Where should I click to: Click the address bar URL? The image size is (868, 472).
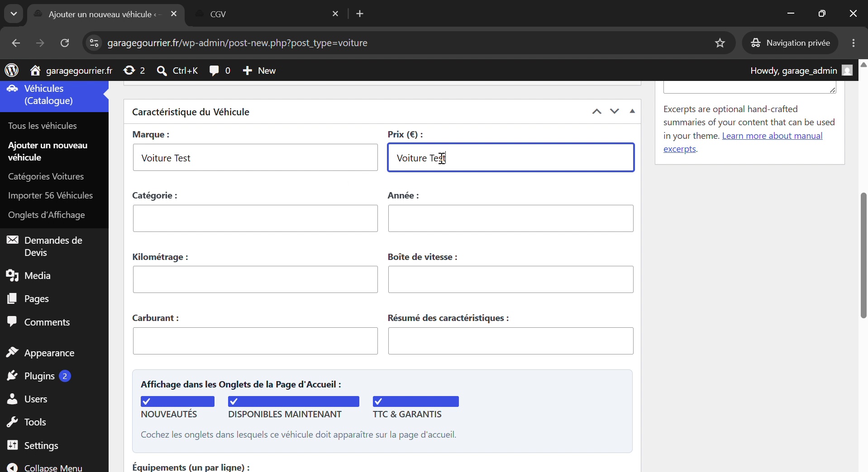[x=238, y=43]
